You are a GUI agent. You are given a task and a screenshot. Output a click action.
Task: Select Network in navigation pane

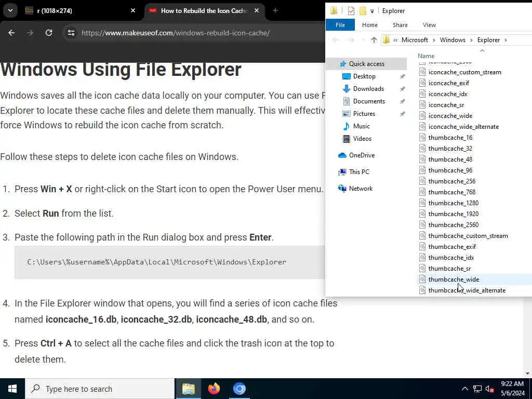(x=361, y=188)
